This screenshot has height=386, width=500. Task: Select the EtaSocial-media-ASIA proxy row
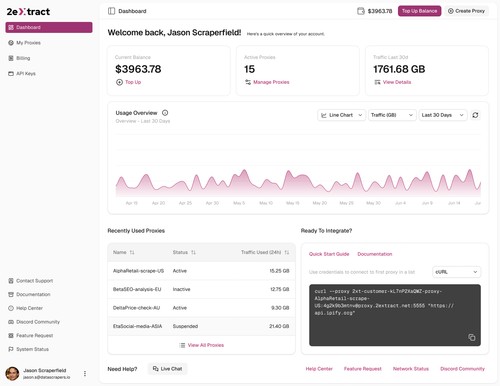pyautogui.click(x=201, y=326)
